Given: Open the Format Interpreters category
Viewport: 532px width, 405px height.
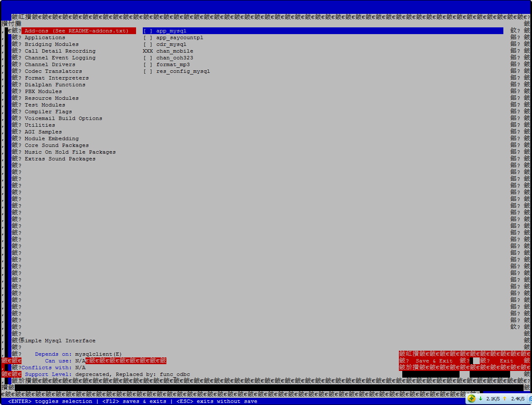Looking at the screenshot, I should pyautogui.click(x=57, y=78).
